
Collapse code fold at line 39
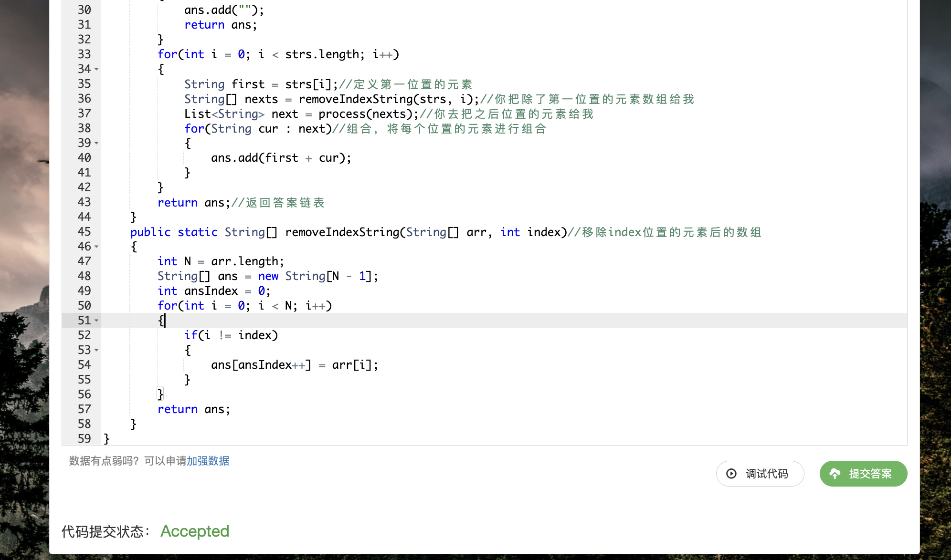(97, 143)
